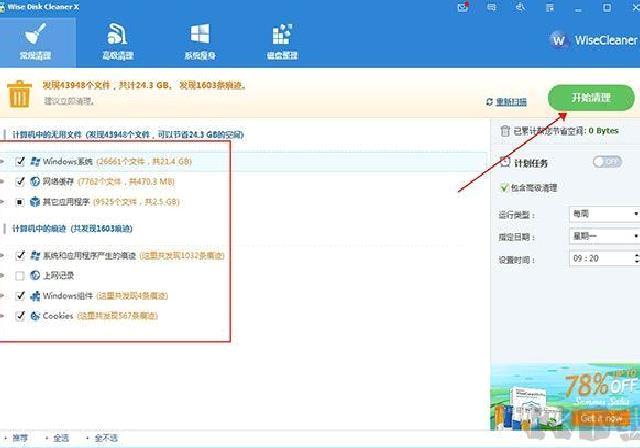Open the 运行类型 dropdown showing 每周
This screenshot has height=448, width=640.
(604, 214)
